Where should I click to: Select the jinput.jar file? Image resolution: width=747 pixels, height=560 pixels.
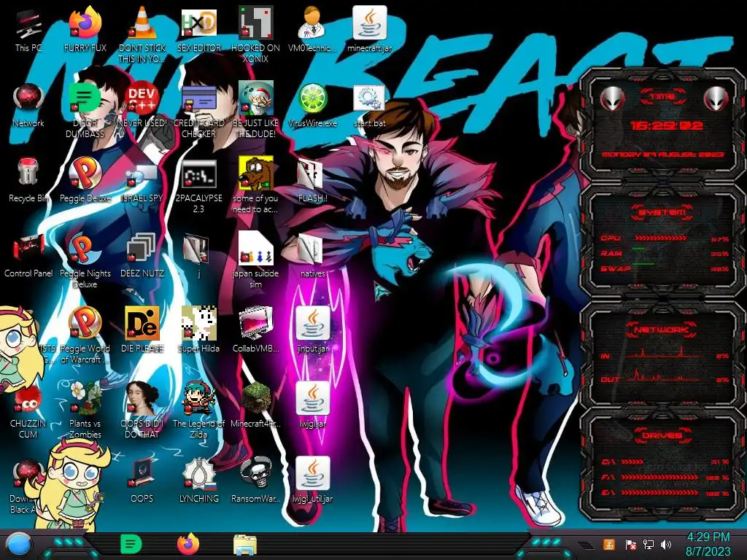click(312, 324)
